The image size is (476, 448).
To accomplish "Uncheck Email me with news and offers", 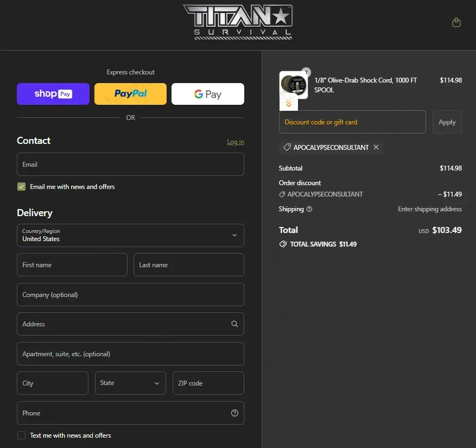I will (x=21, y=186).
